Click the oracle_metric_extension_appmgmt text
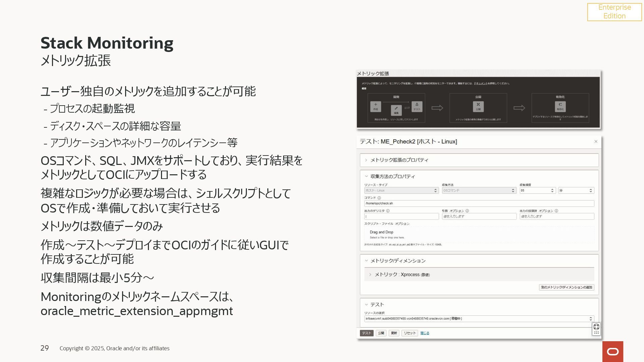 coord(137,311)
